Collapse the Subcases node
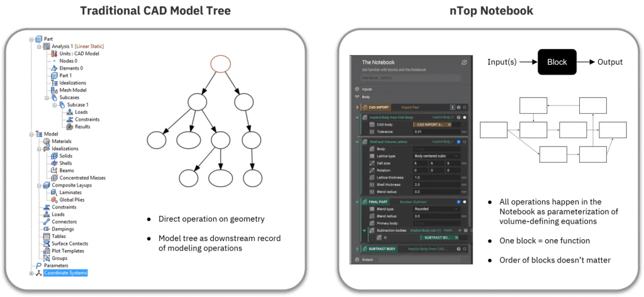The image size is (644, 297). [47, 97]
